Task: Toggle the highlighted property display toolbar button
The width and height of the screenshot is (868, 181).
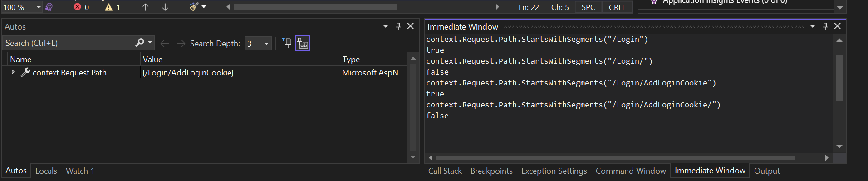Action: coord(303,43)
